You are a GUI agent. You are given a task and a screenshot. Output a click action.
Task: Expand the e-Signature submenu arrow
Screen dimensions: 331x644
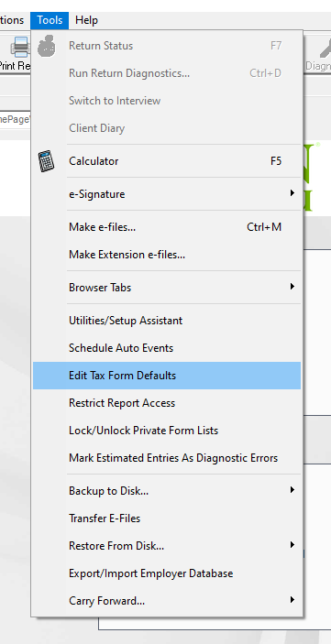click(292, 192)
